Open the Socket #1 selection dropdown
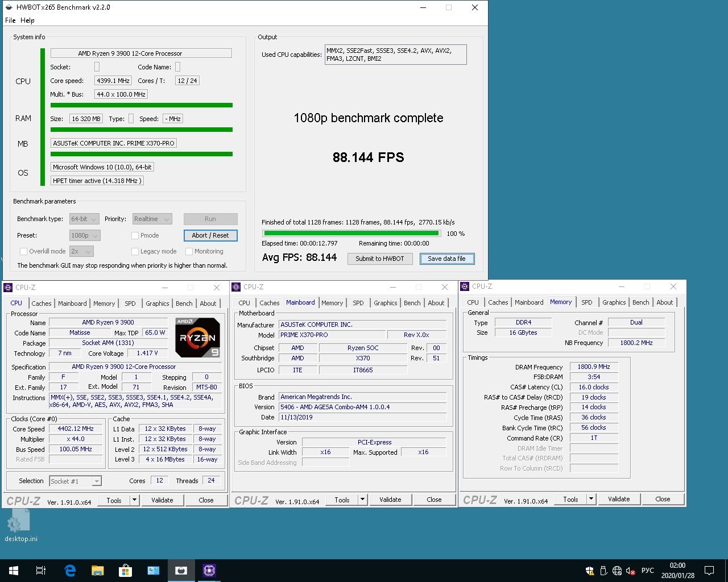The height and width of the screenshot is (582, 728). [x=76, y=481]
